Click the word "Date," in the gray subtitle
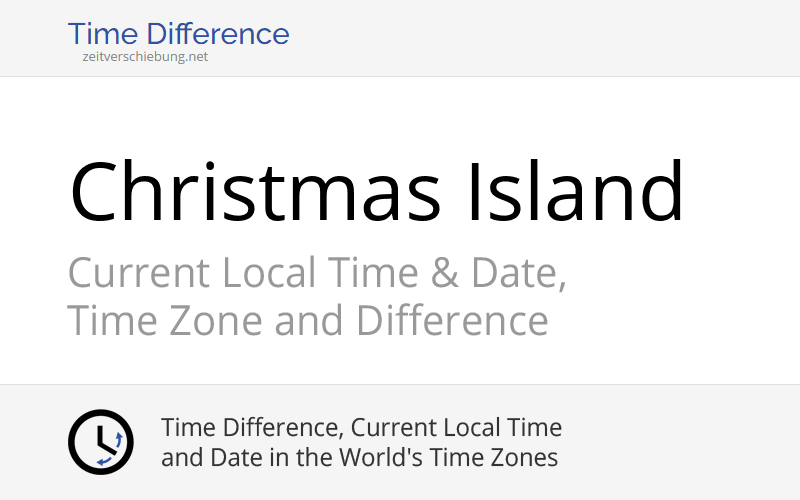 point(518,274)
